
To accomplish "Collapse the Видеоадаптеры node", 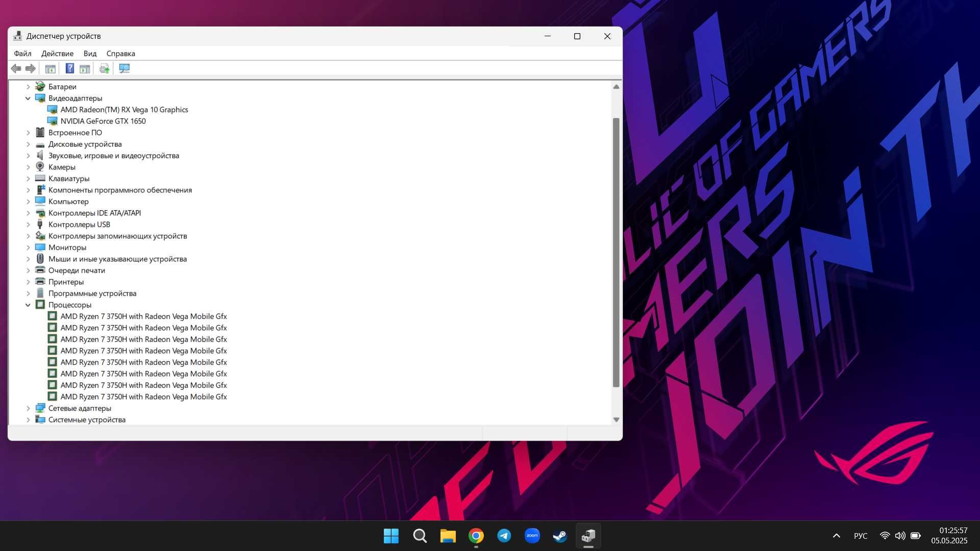I will coord(28,98).
